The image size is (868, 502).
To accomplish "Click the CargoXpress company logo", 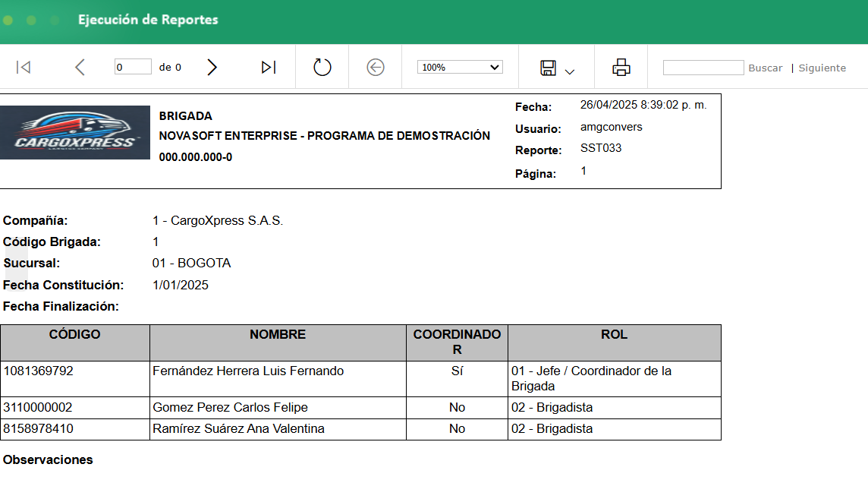I will point(74,131).
